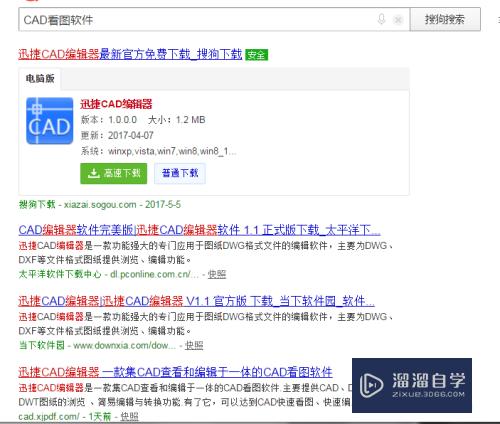Click the green 安全 badge
Image resolution: width=500 pixels, height=424 pixels.
point(256,55)
